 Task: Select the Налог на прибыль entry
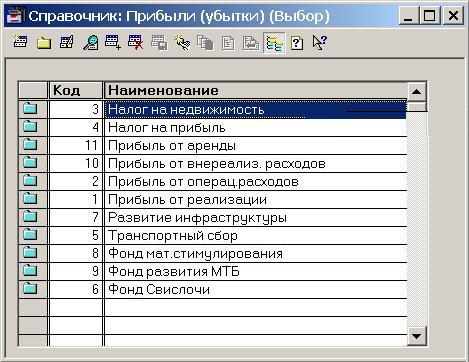click(256, 128)
